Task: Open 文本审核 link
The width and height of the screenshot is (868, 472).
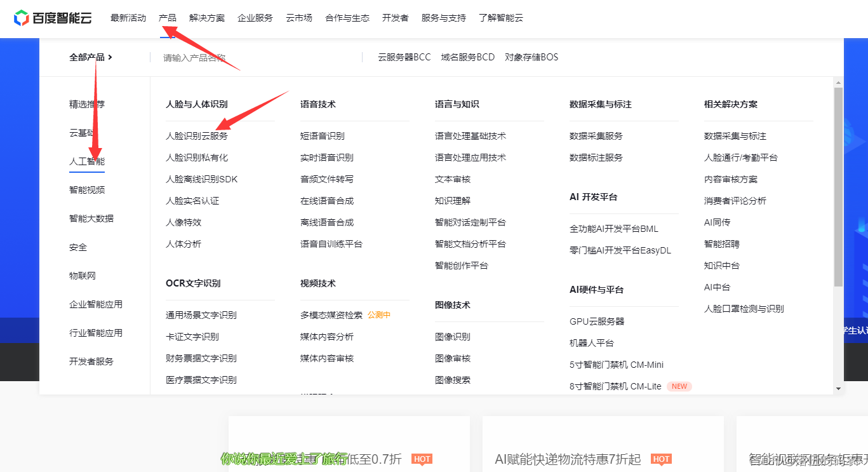Action: point(453,179)
